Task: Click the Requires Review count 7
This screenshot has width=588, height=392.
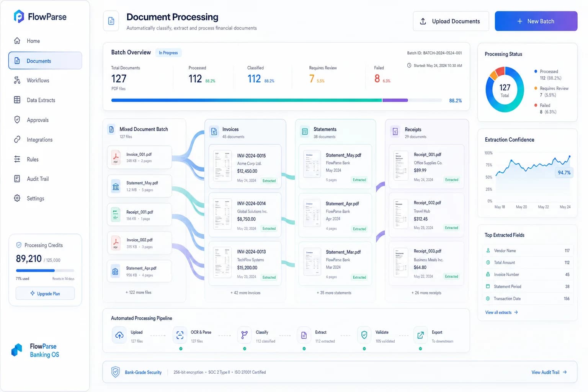Action: (312, 78)
